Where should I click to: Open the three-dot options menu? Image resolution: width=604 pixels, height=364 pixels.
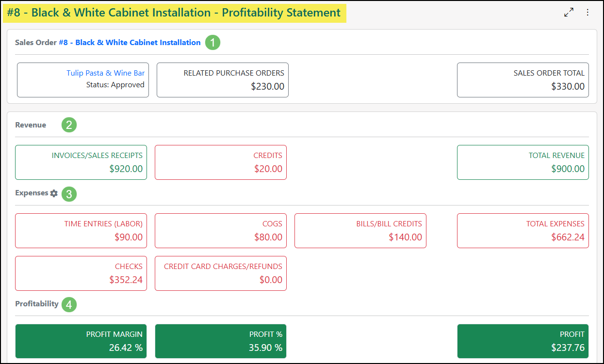click(588, 12)
